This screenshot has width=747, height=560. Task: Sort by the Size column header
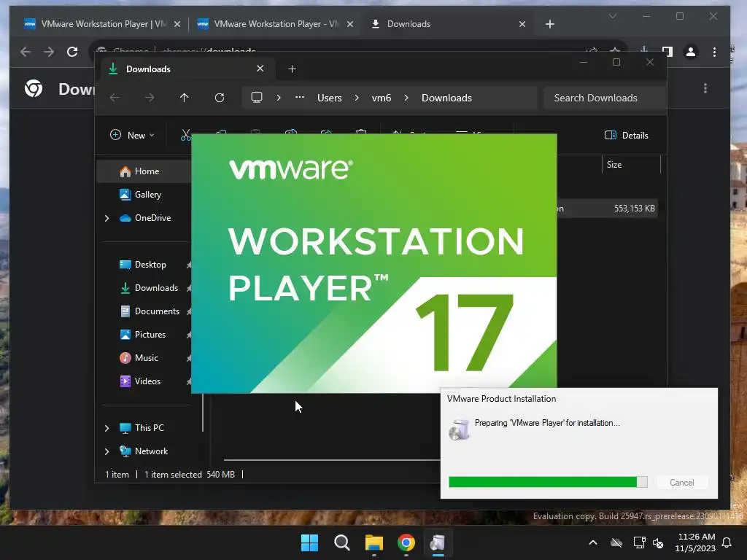pyautogui.click(x=631, y=164)
